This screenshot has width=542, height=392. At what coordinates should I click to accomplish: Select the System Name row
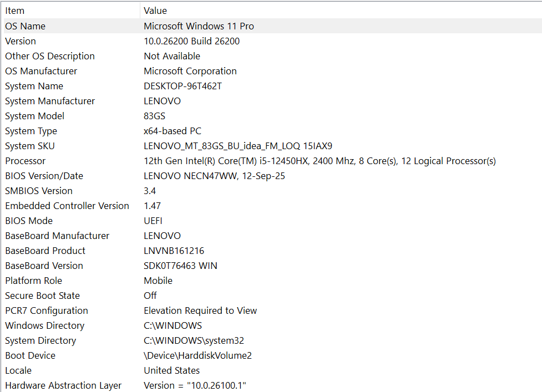(273, 86)
